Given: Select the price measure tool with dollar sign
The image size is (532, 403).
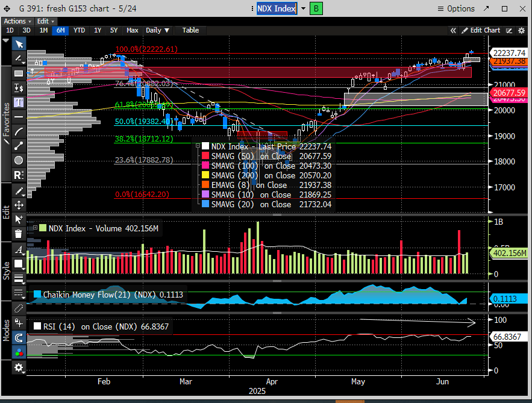Looking at the screenshot, I should pyautogui.click(x=19, y=88).
